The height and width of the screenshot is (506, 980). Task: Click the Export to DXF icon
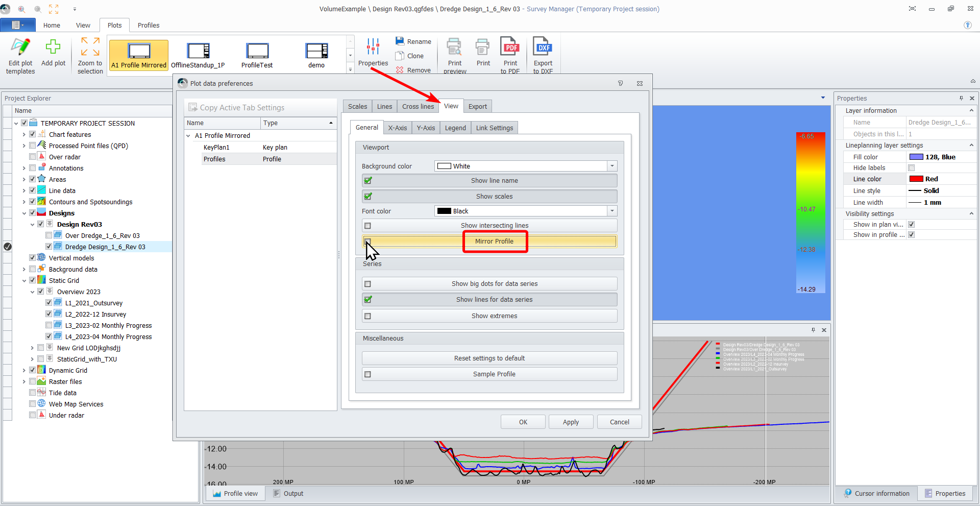click(x=543, y=47)
